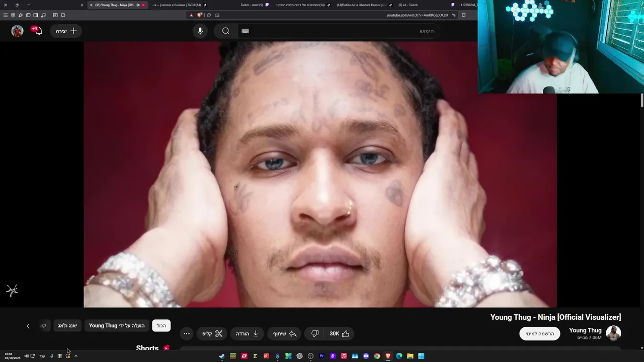Open Young Thug channel avatar

pyautogui.click(x=613, y=333)
